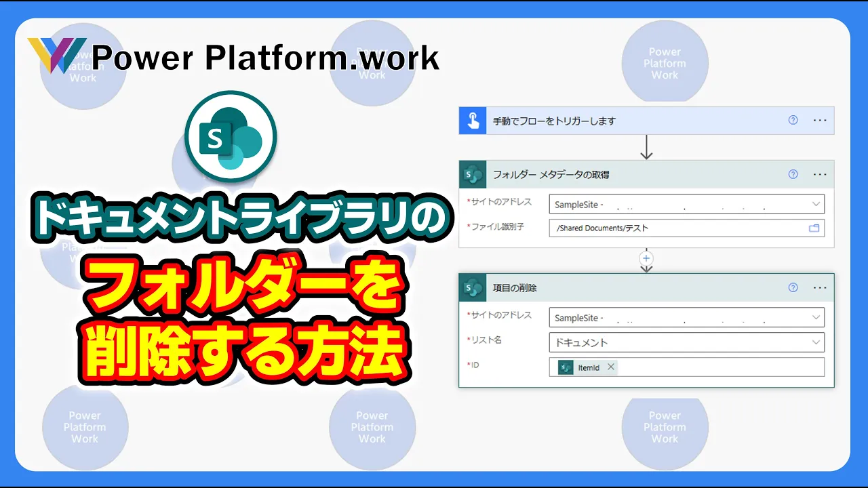868x488 pixels.
Task: Open folder picker in ファイル識別子 field
Action: pyautogui.click(x=814, y=228)
